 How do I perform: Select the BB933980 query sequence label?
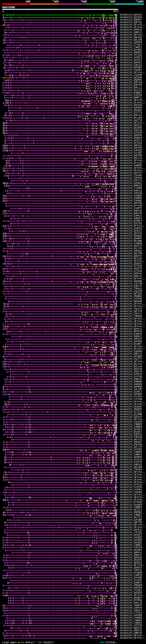(x=8, y=8)
